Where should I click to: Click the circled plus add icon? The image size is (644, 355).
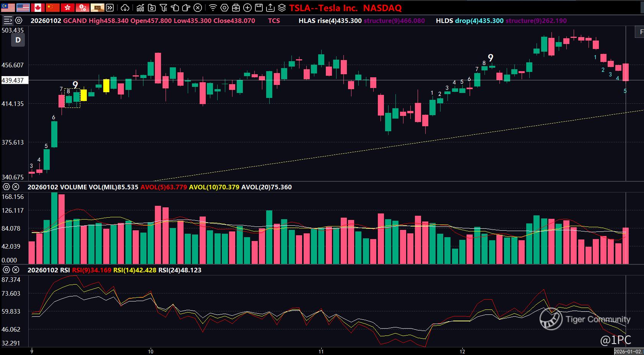pos(247,8)
